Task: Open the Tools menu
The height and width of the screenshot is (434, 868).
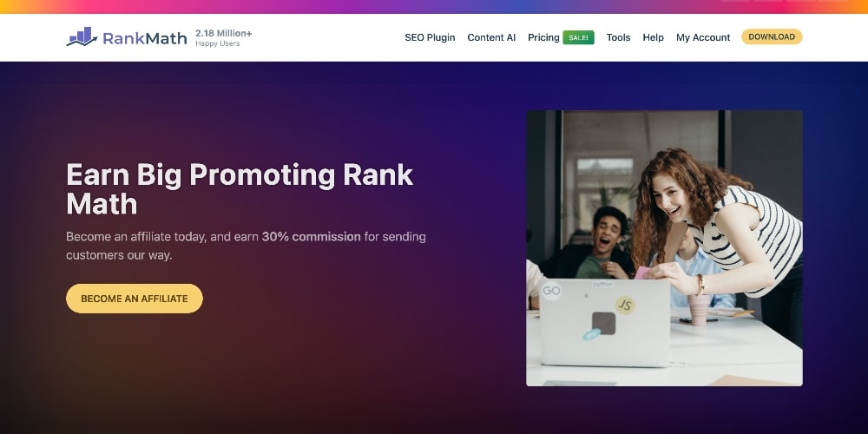Action: (618, 37)
